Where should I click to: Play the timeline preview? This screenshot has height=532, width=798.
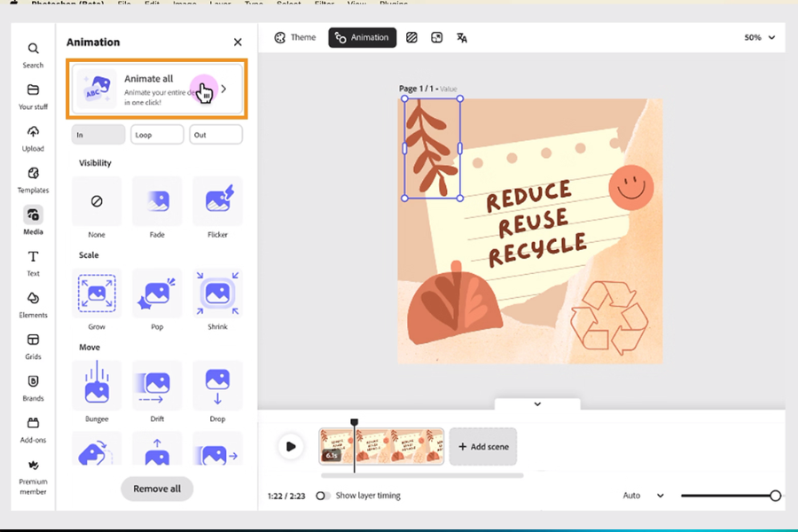[291, 447]
